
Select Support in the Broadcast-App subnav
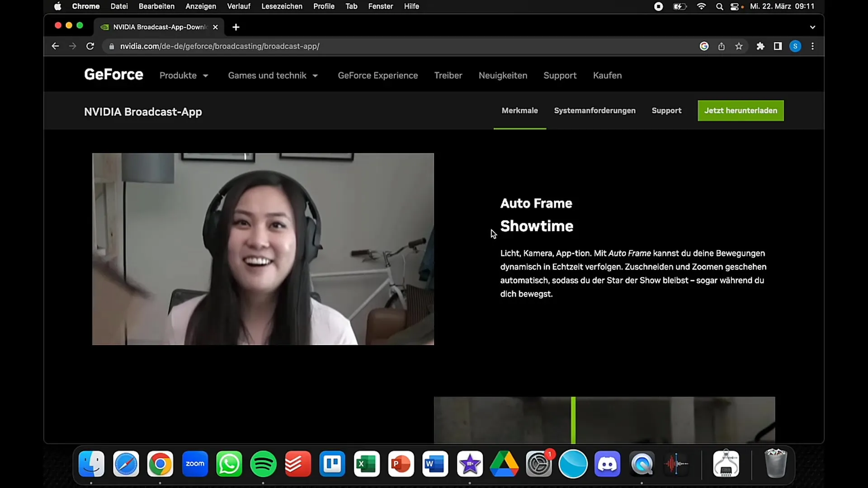click(x=666, y=111)
